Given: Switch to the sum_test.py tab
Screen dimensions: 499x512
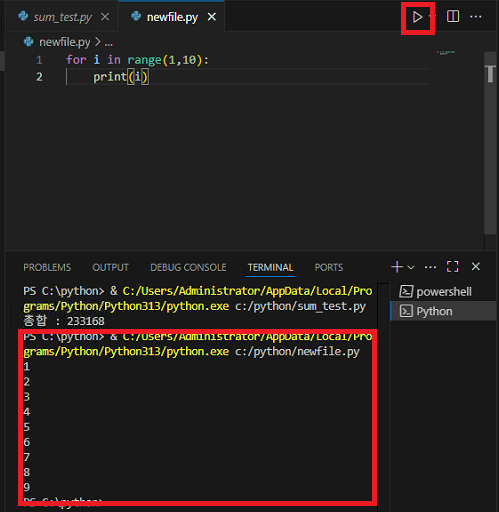Looking at the screenshot, I should [62, 17].
